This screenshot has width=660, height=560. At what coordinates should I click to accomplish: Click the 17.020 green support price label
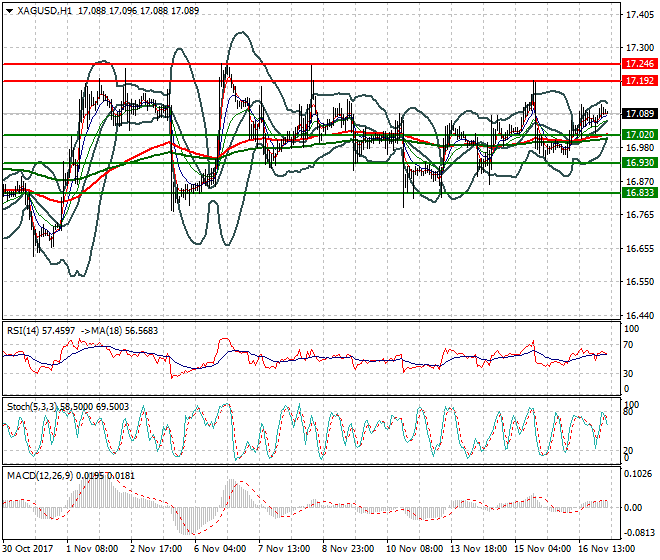click(639, 134)
